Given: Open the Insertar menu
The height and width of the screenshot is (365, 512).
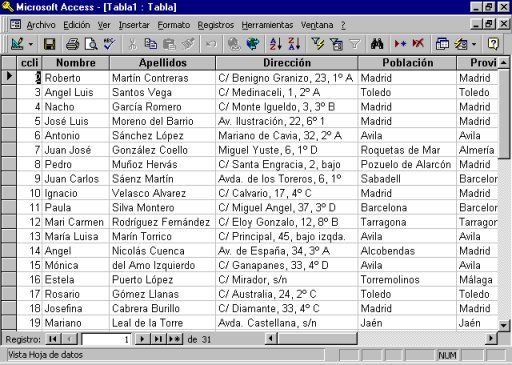Looking at the screenshot, I should pos(134,25).
